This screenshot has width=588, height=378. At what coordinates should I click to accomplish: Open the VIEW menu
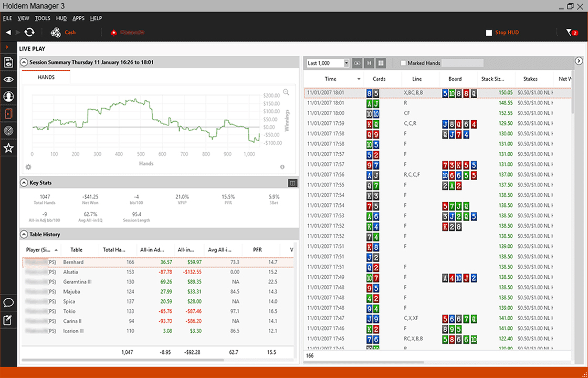pyautogui.click(x=23, y=18)
